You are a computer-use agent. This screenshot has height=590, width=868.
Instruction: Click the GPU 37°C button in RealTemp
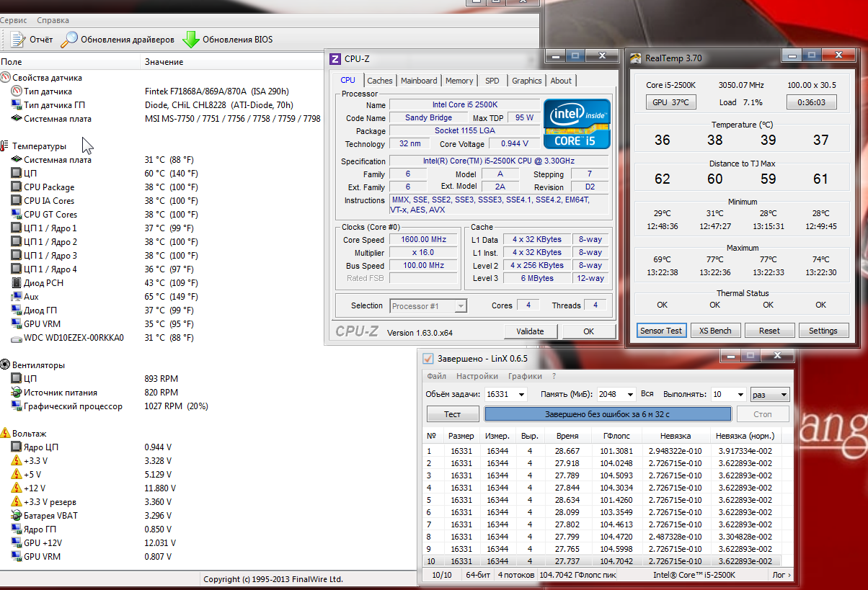point(670,102)
